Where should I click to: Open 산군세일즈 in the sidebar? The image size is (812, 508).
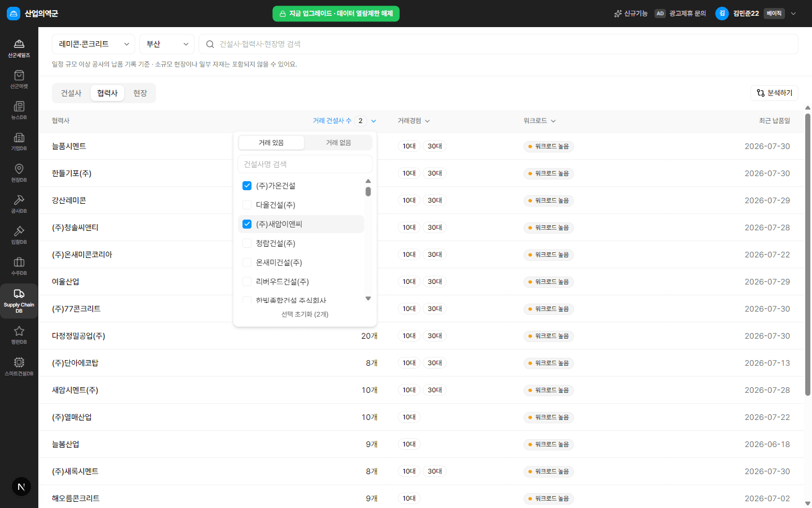[19, 49]
